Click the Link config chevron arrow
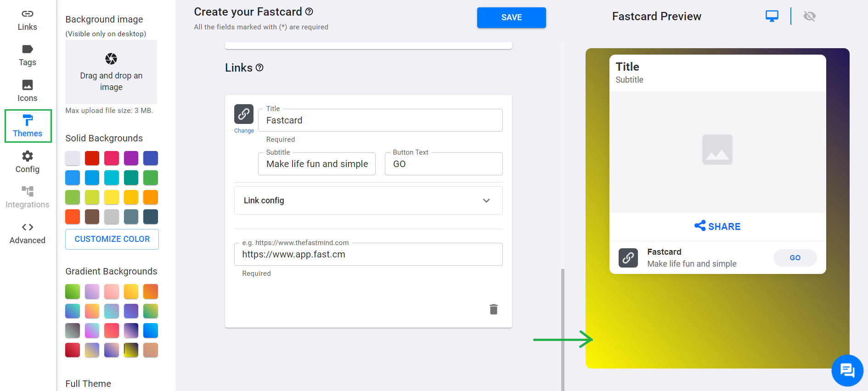This screenshot has width=868, height=391. [x=486, y=201]
